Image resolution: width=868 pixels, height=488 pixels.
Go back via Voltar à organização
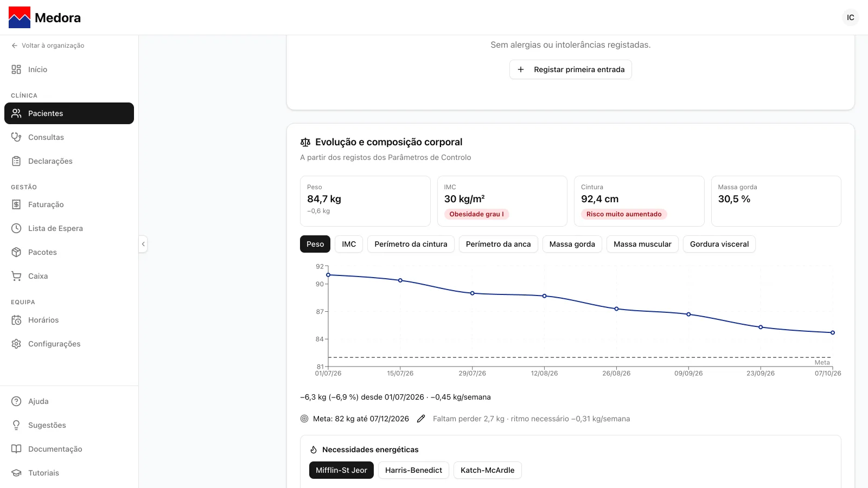[x=48, y=46]
